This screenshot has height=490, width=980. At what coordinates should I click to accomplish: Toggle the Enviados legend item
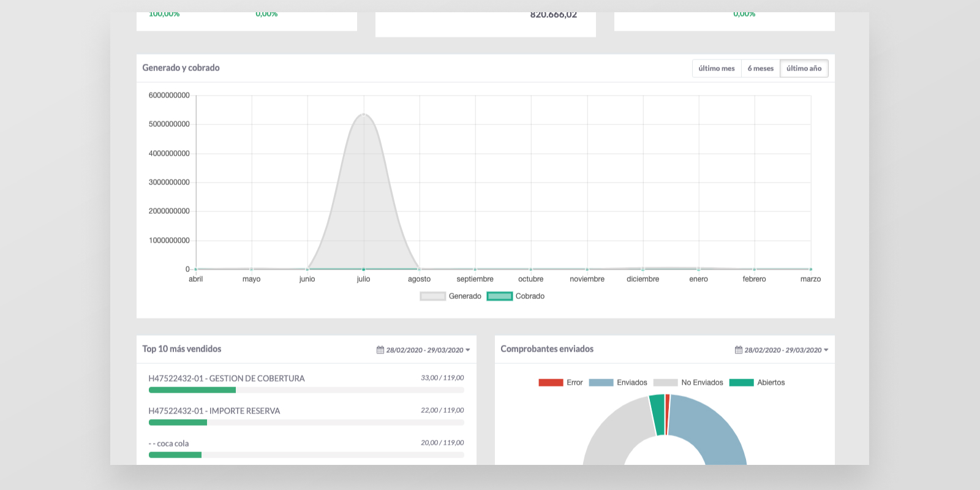[618, 383]
